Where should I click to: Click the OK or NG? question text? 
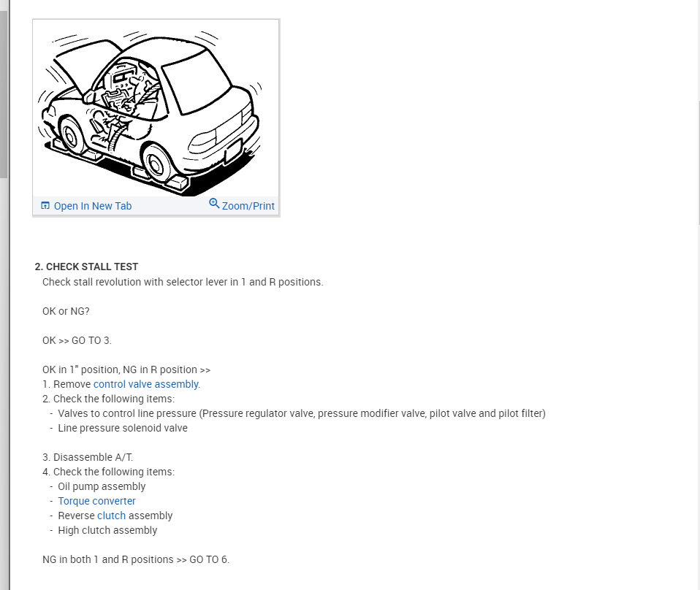[x=66, y=311]
